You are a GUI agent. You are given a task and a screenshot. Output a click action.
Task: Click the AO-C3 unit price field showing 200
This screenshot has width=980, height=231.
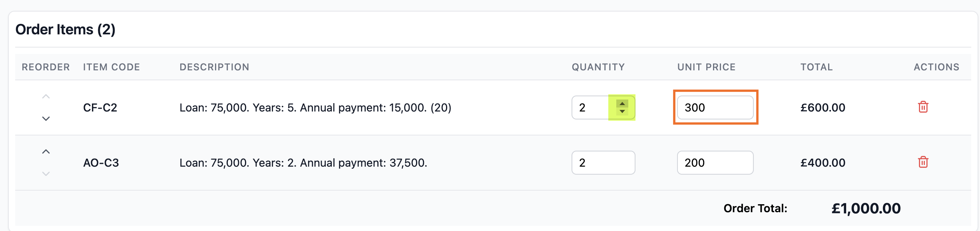point(715,163)
